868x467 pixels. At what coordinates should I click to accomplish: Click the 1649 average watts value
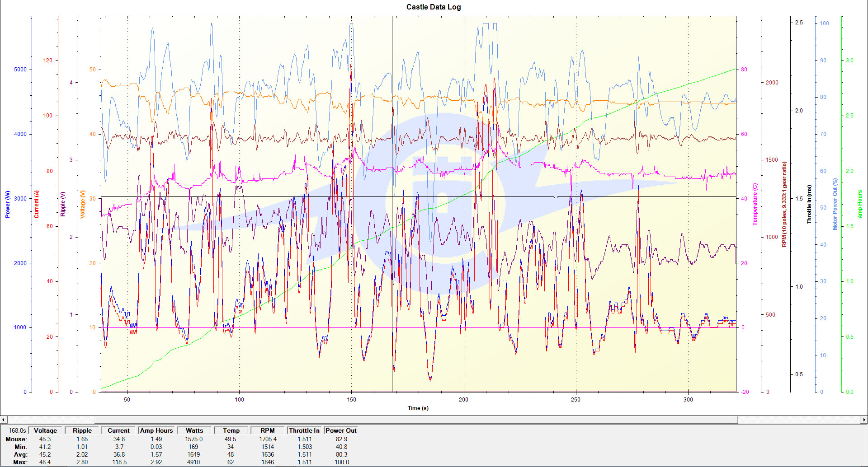pos(193,454)
